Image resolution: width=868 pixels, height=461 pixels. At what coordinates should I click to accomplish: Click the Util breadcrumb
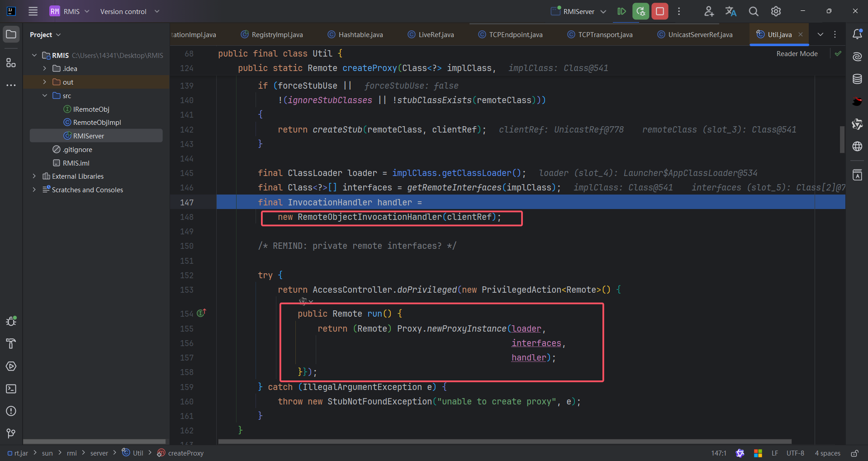(x=133, y=453)
